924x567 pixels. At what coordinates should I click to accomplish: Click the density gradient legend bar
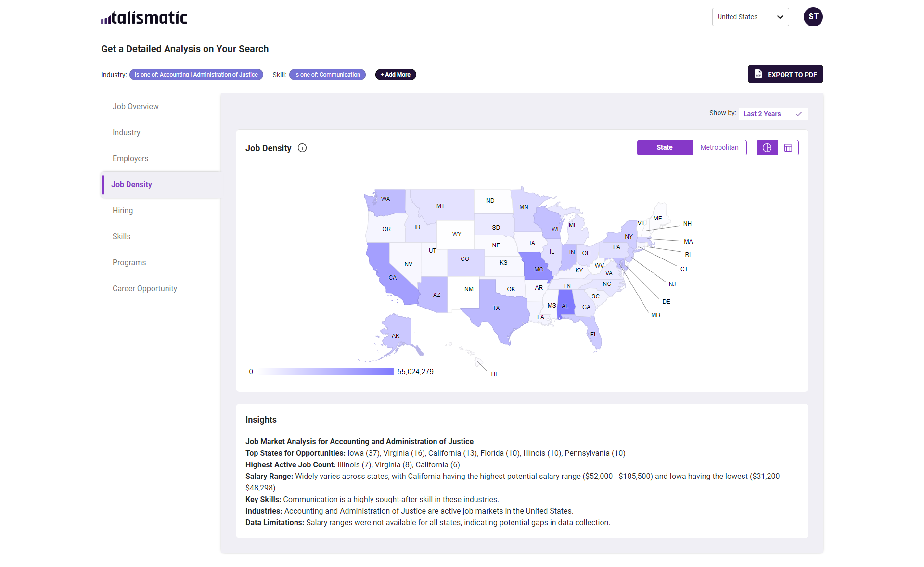pyautogui.click(x=326, y=372)
